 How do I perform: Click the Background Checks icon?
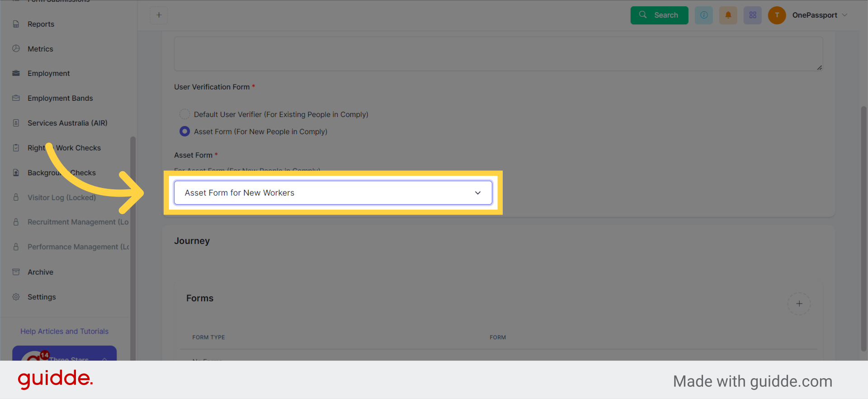tap(16, 173)
